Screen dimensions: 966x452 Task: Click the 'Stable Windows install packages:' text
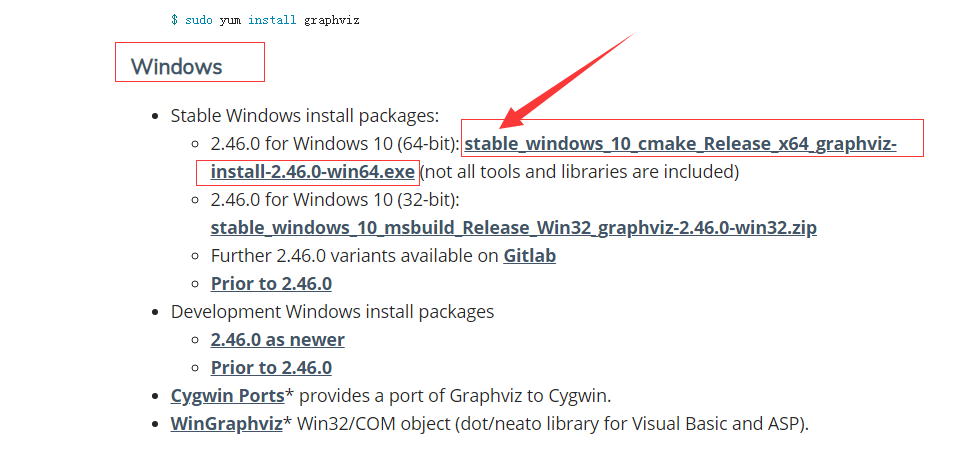tap(304, 116)
